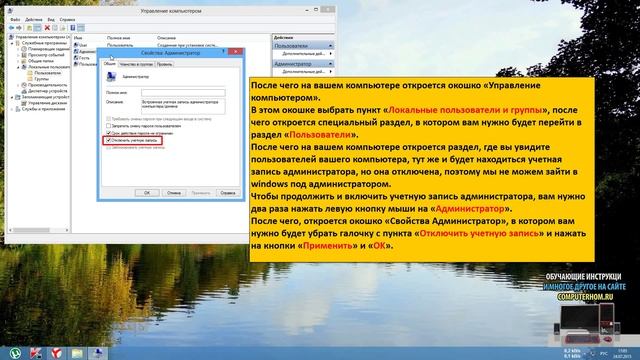
Task: Click the export list toolbar icon
Action: [x=63, y=28]
